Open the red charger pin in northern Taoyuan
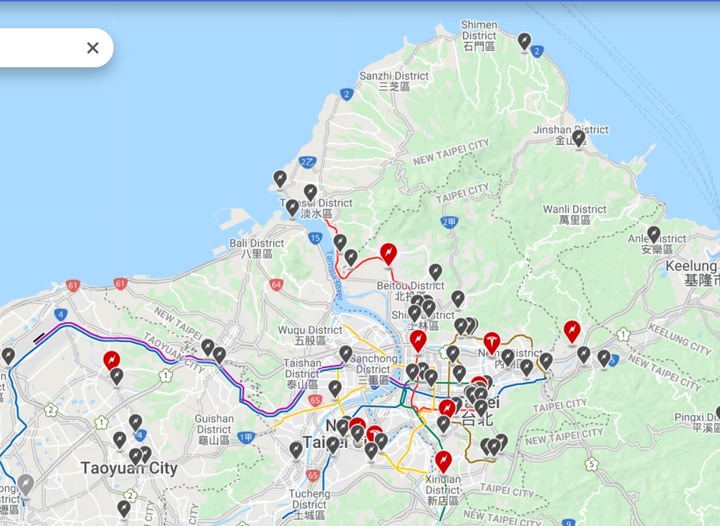720x526 pixels. (112, 361)
